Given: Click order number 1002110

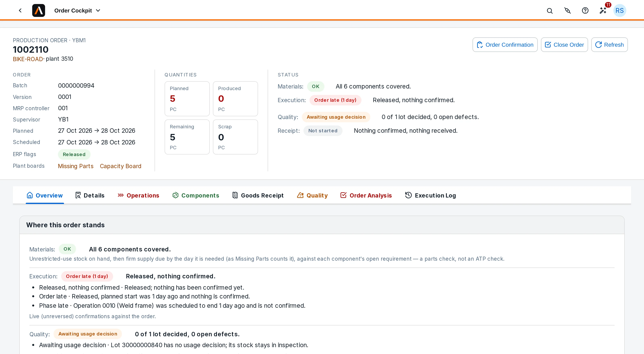Looking at the screenshot, I should click(31, 49).
